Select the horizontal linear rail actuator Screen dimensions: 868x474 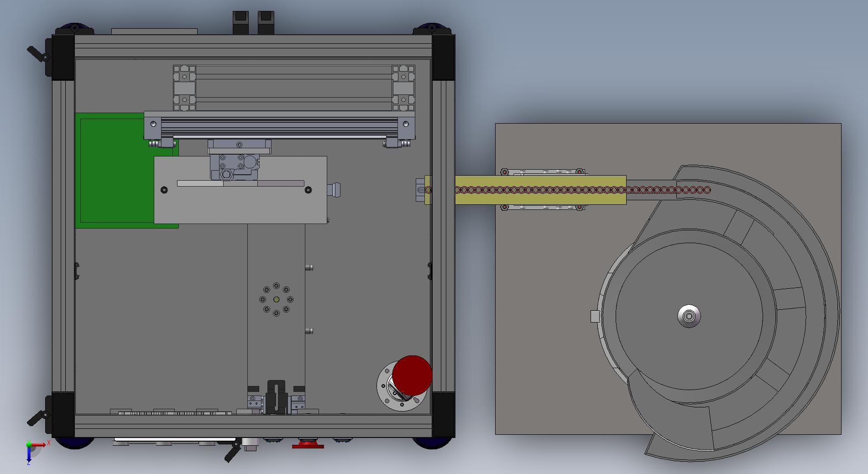(x=278, y=125)
